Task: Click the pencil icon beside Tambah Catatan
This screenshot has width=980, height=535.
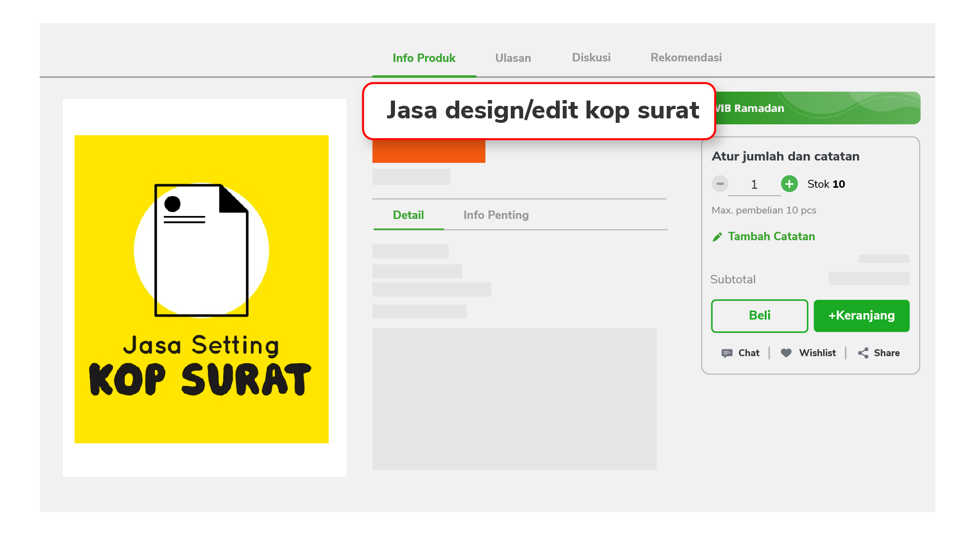Action: [x=717, y=237]
